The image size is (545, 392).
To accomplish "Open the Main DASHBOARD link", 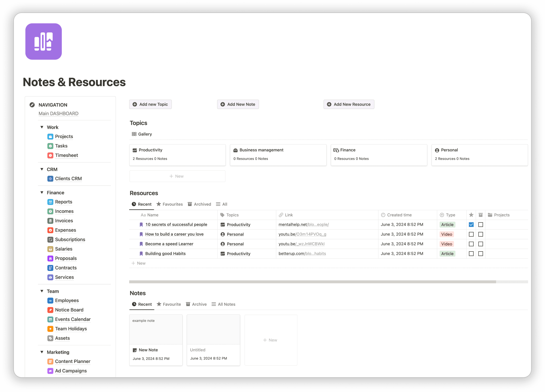I will [58, 113].
